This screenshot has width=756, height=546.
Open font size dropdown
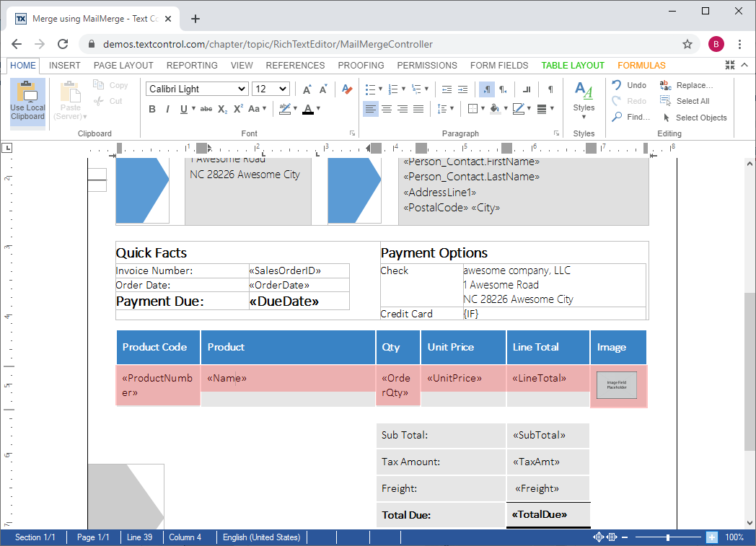pos(271,89)
